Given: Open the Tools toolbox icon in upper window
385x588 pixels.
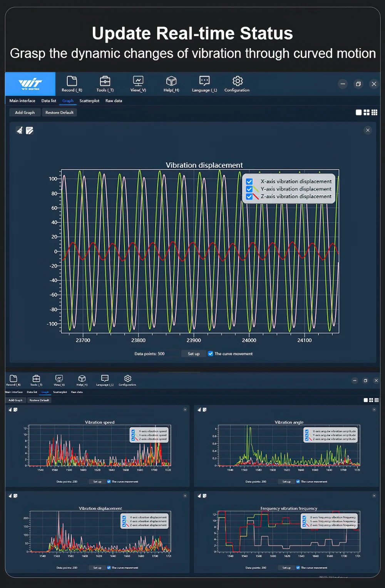Looking at the screenshot, I should [105, 84].
